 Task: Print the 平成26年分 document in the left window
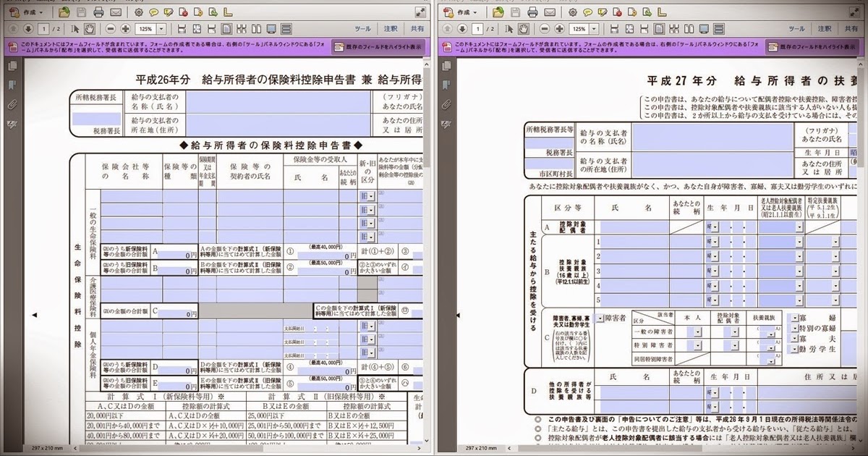pyautogui.click(x=99, y=12)
